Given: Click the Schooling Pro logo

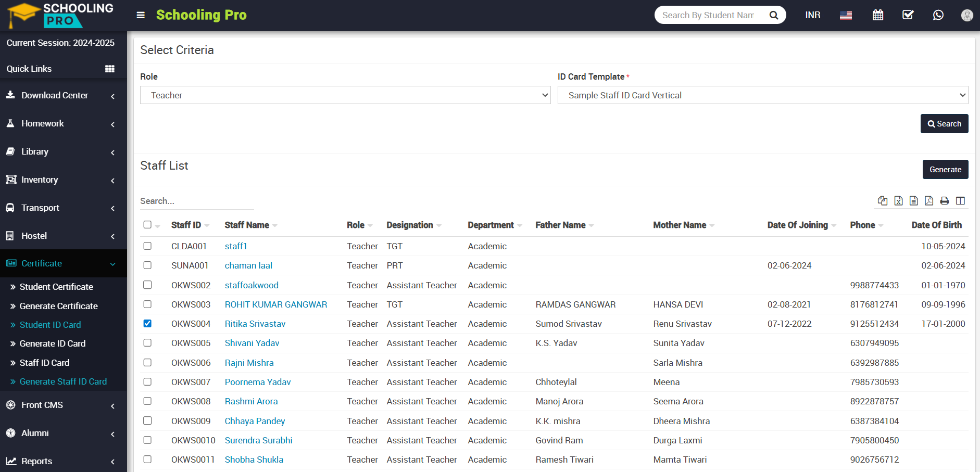Looking at the screenshot, I should pyautogui.click(x=61, y=15).
